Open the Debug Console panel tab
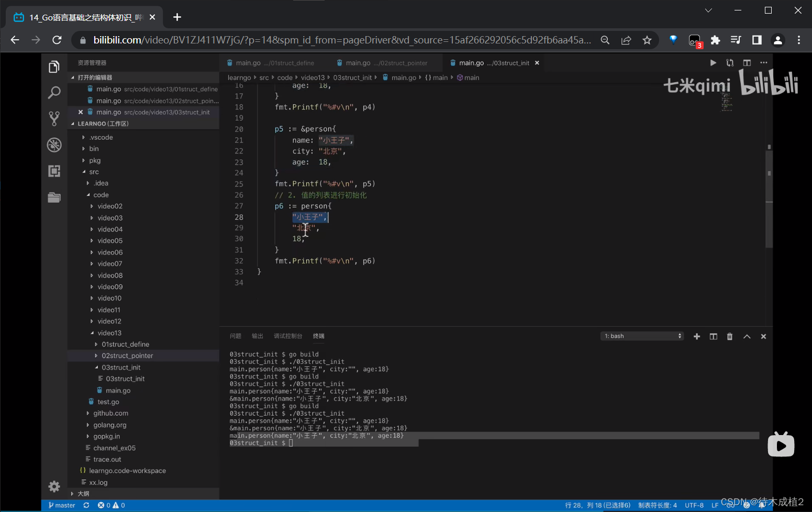Image resolution: width=812 pixels, height=512 pixels. 288,336
